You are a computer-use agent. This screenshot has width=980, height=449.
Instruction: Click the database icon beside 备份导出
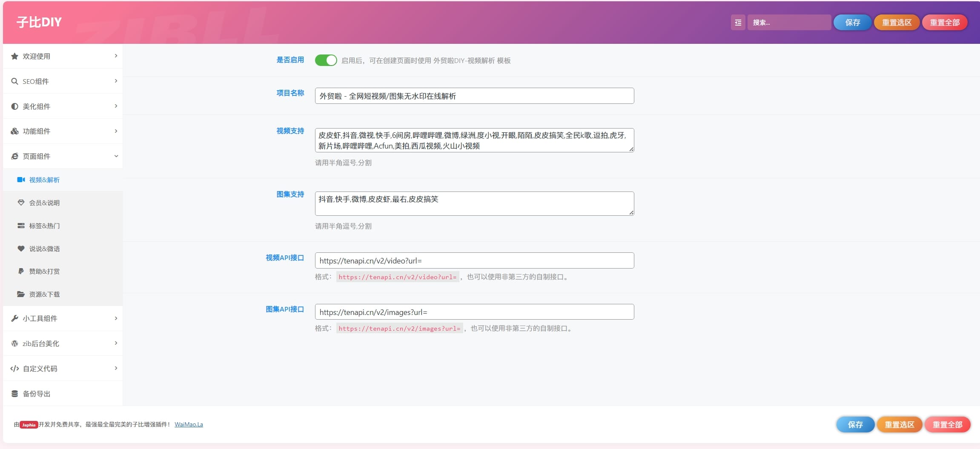pos(14,394)
